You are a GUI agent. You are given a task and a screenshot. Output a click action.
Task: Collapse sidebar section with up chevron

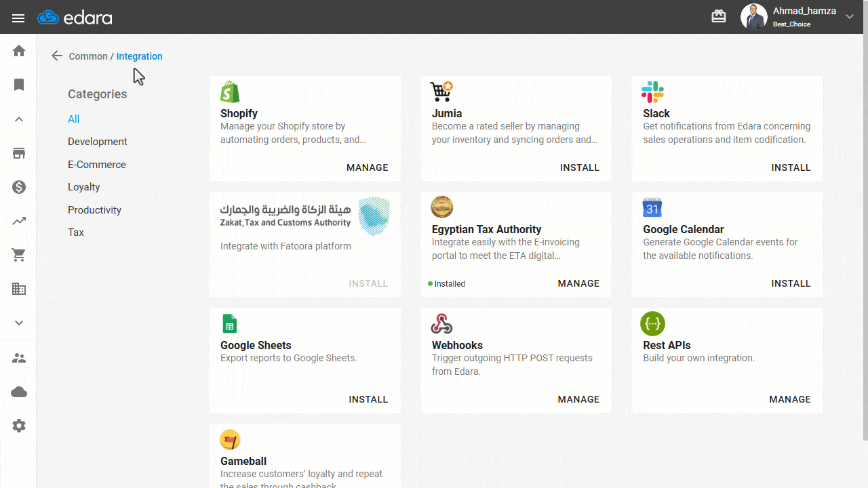19,119
